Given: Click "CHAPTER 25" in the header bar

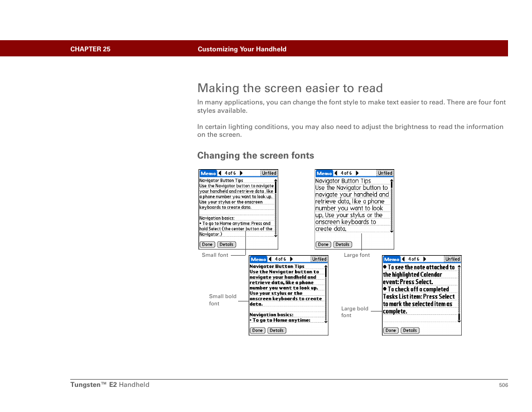Looking at the screenshot, I should pos(90,49).
